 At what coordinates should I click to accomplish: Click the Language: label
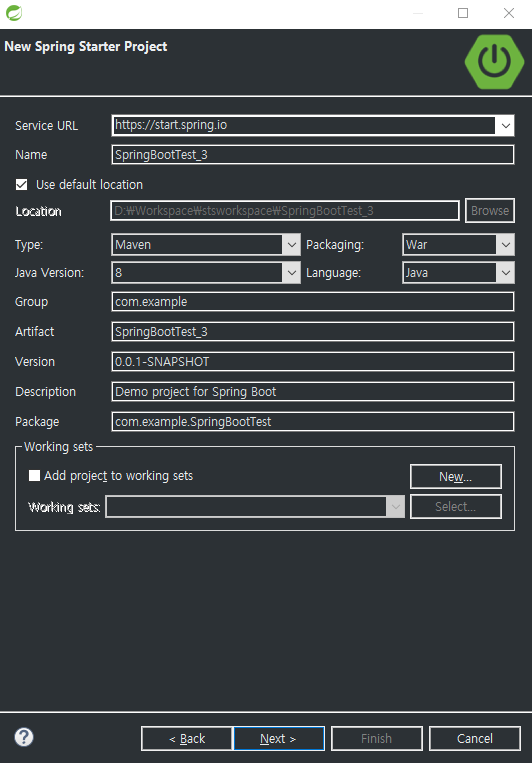(x=333, y=273)
